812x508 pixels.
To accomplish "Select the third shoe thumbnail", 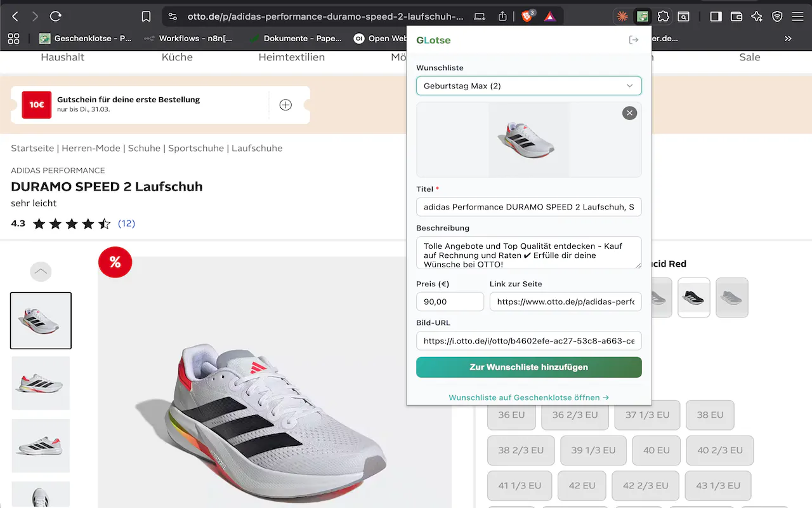I will [x=41, y=446].
